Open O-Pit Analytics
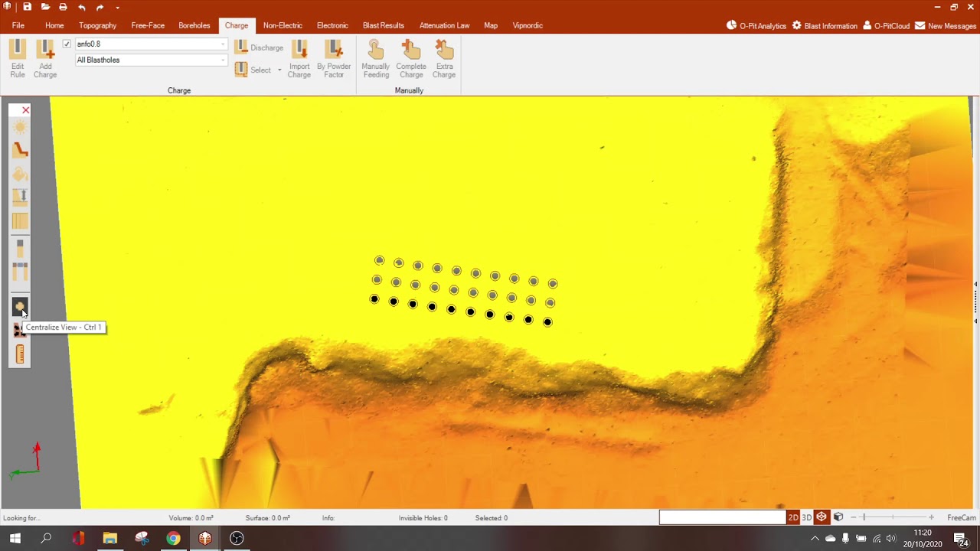Image resolution: width=980 pixels, height=551 pixels. coord(756,26)
